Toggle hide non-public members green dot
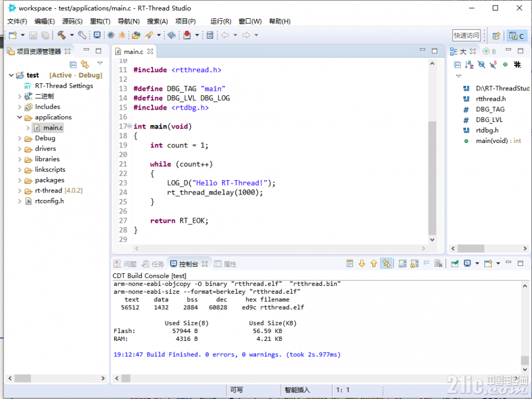The height and width of the screenshot is (399, 532). [x=505, y=64]
